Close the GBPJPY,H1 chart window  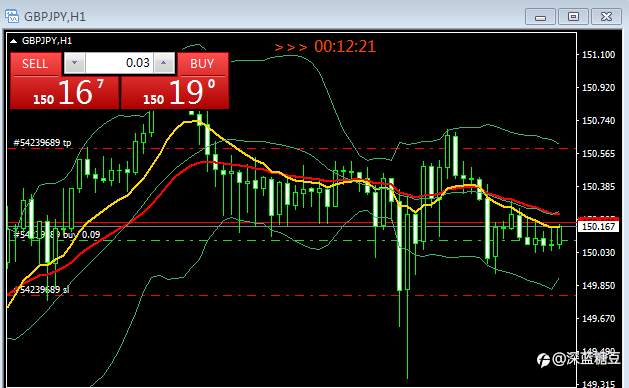click(606, 17)
